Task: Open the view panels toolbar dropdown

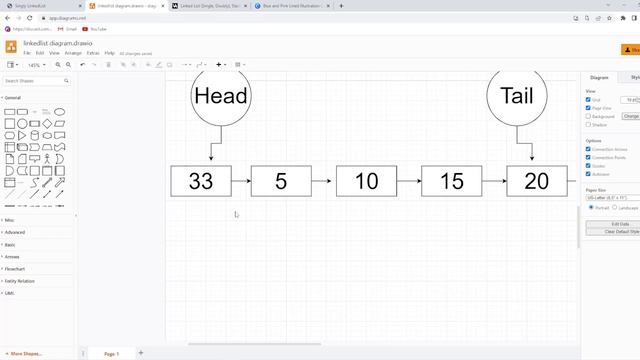Action: click(x=12, y=64)
